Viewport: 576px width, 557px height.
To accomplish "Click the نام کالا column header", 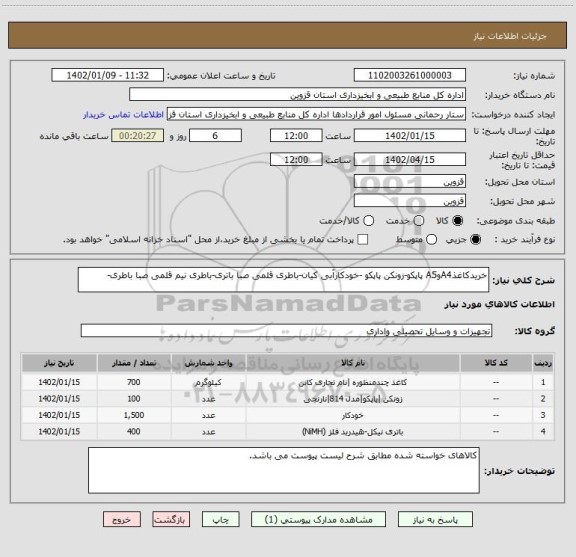I will point(353,363).
